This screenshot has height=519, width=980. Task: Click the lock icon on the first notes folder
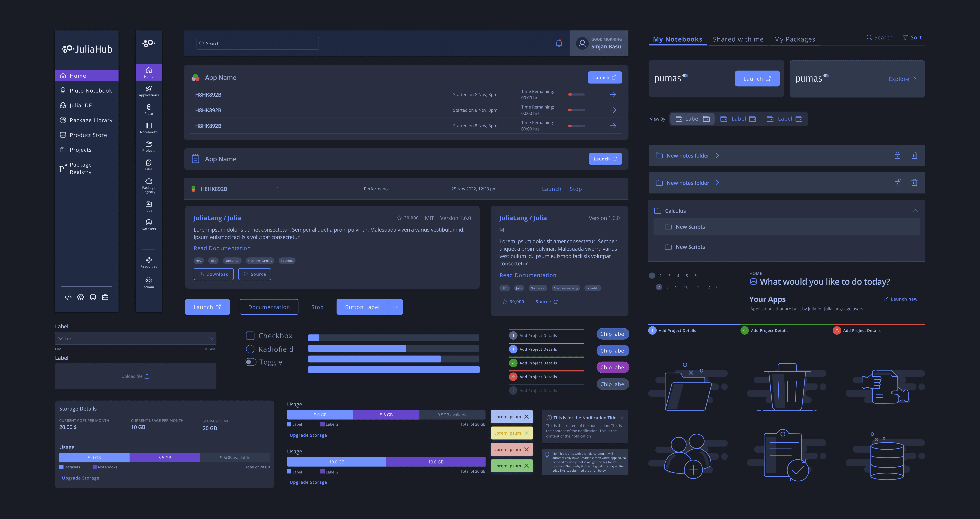[897, 155]
